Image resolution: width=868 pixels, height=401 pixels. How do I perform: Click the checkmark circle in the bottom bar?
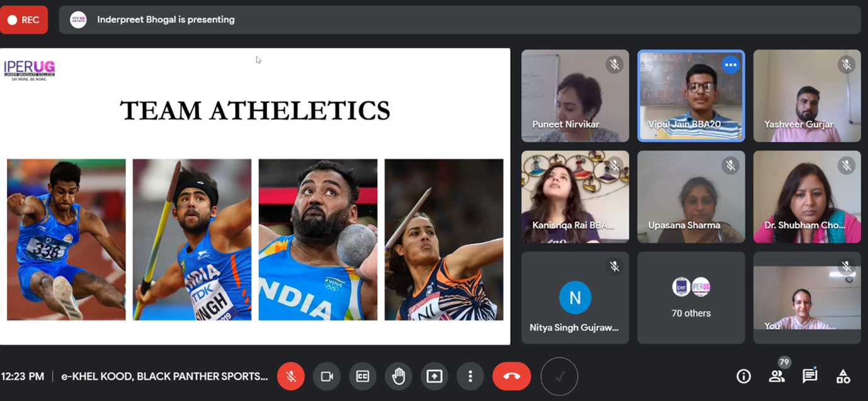point(559,376)
